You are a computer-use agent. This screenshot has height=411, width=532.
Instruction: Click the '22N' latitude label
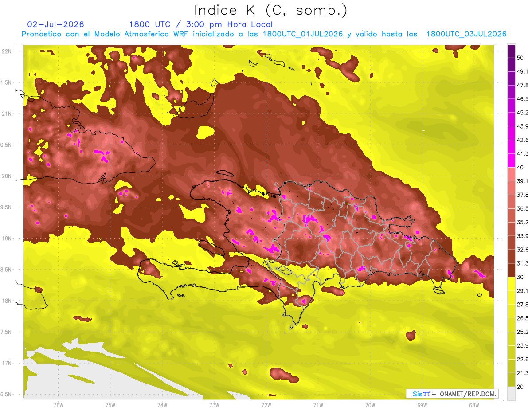click(7, 51)
